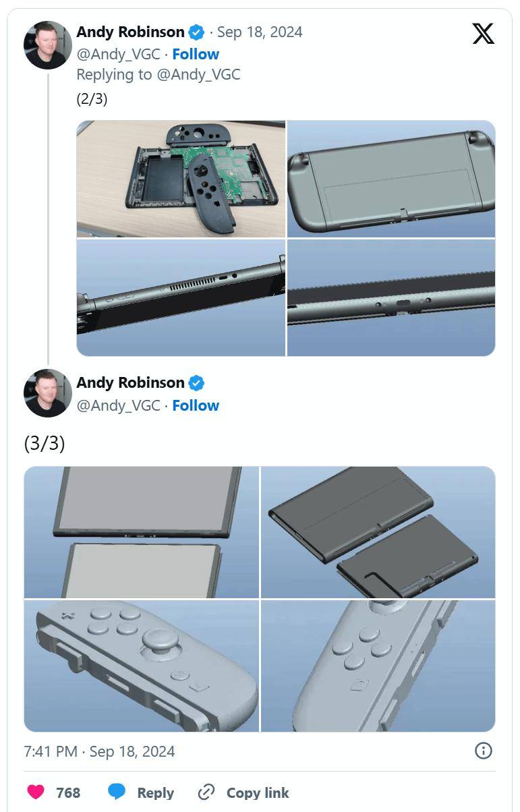Open the console back render image

[x=391, y=179]
